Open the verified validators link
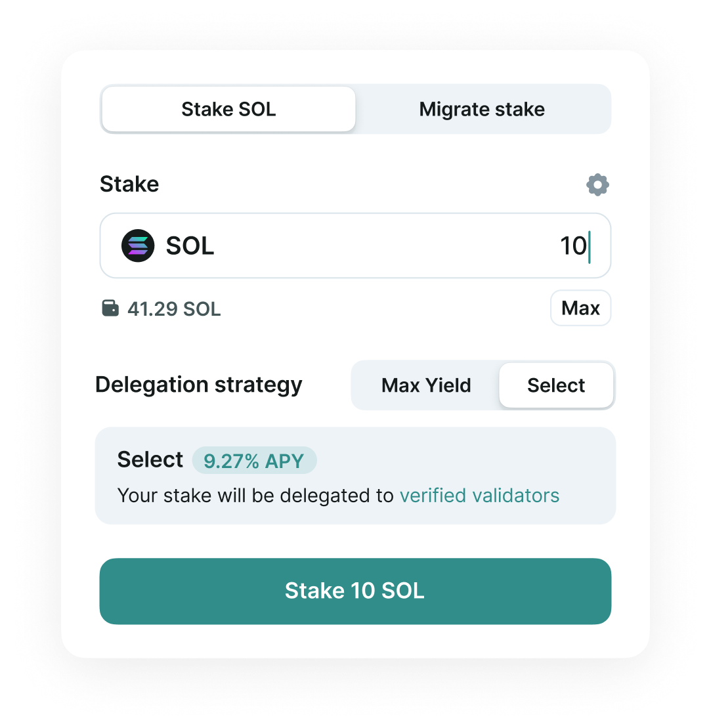This screenshot has width=709, height=728. [x=479, y=495]
